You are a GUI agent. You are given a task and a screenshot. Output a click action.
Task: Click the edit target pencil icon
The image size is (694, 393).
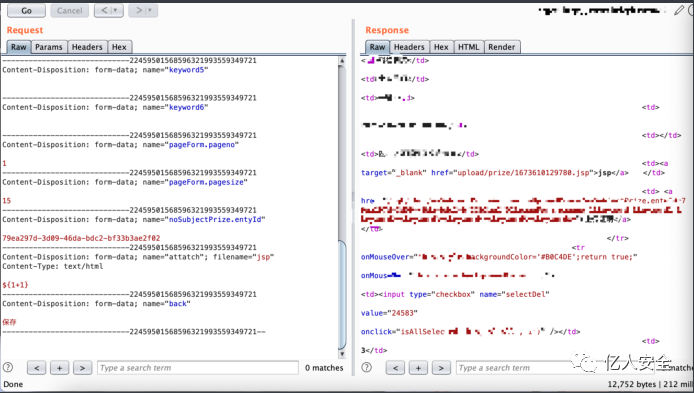679,10
